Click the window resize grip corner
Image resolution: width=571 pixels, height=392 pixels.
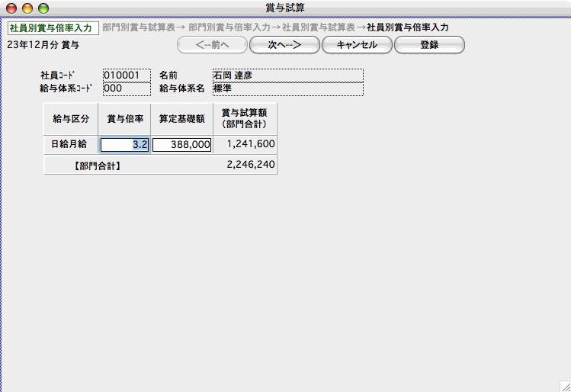564,386
